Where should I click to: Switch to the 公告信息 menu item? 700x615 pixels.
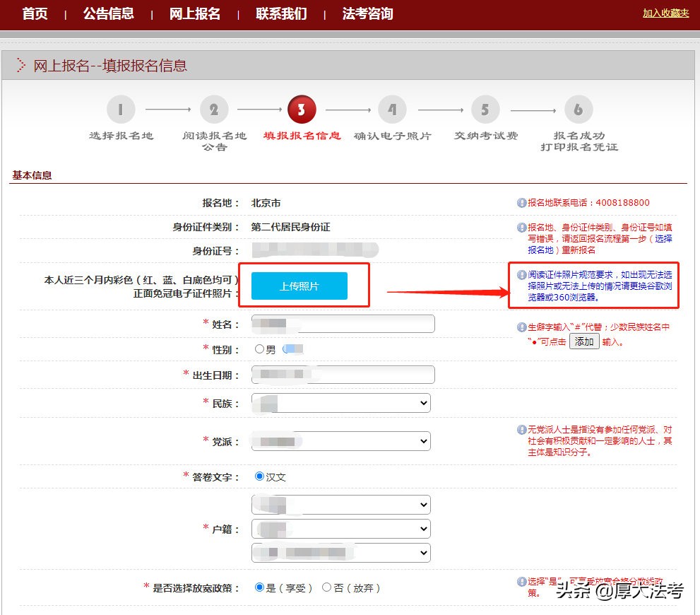pos(108,13)
